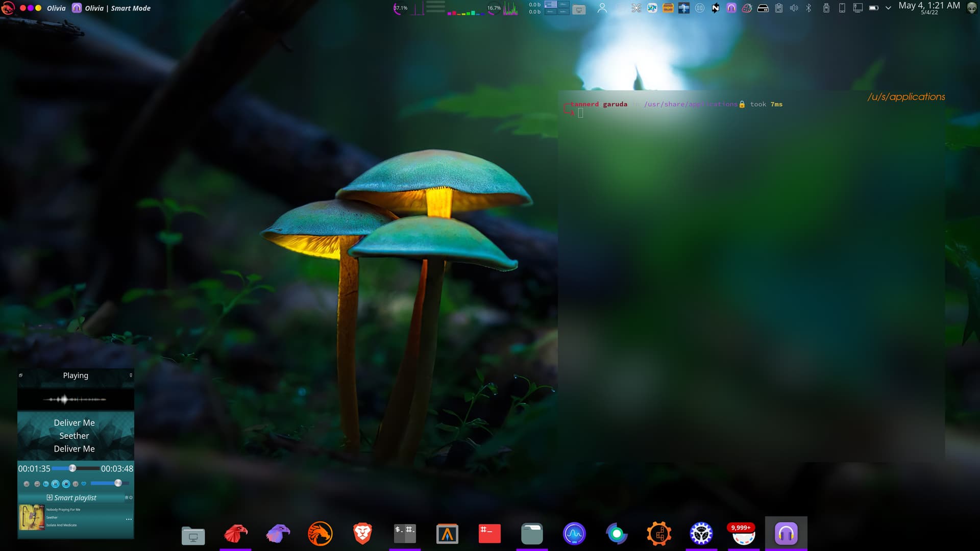This screenshot has height=551, width=980.
Task: Open the Bluetooth tray icon
Action: tap(808, 8)
